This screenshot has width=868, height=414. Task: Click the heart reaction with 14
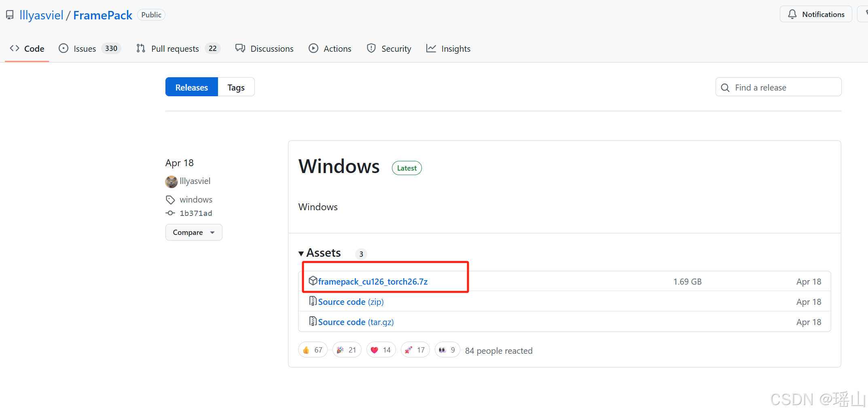381,350
